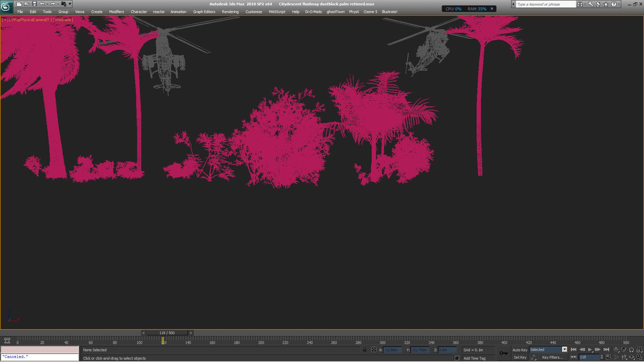Click the Set Keys key icon
The width and height of the screenshot is (644, 362).
pyautogui.click(x=503, y=353)
